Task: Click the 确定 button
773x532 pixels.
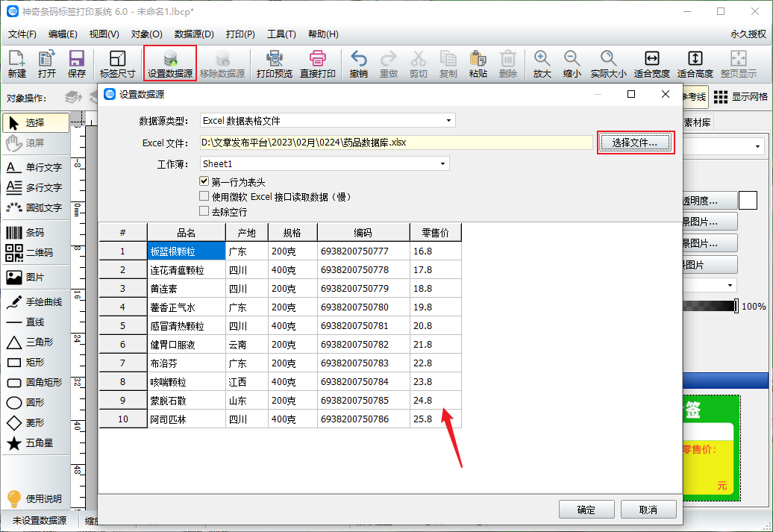Action: tap(586, 510)
